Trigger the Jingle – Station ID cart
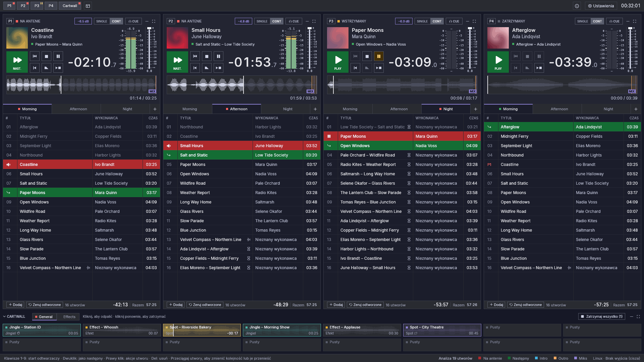Viewport: 644px width, 362px height. click(42, 330)
